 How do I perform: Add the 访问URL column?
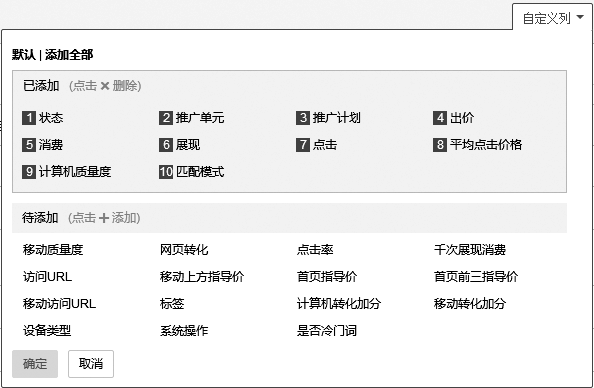click(x=47, y=277)
